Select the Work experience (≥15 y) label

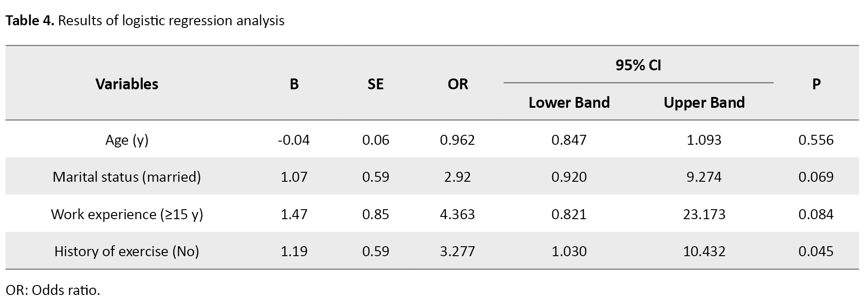tap(127, 214)
